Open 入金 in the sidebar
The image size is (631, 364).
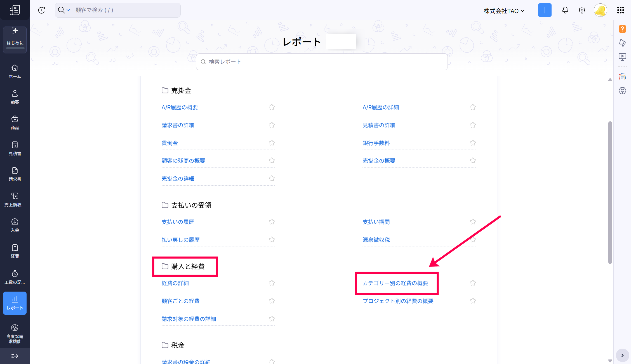pos(15,225)
